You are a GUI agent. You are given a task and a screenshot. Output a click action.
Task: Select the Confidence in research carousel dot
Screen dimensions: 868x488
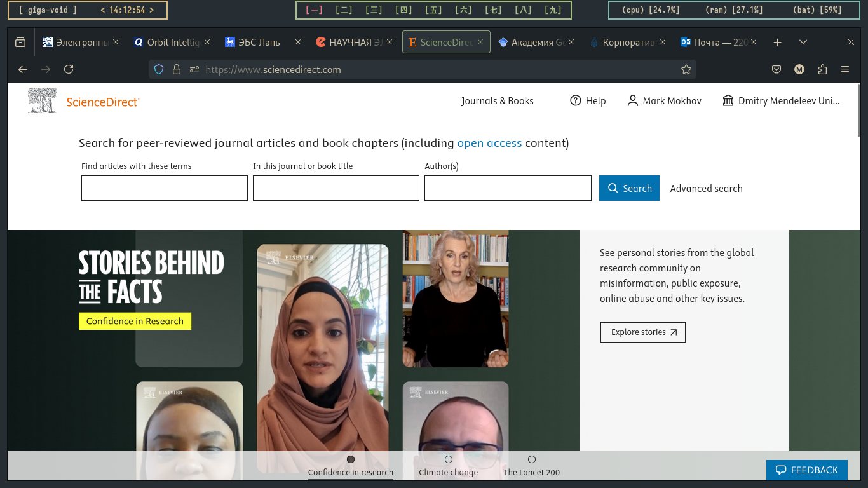(351, 459)
